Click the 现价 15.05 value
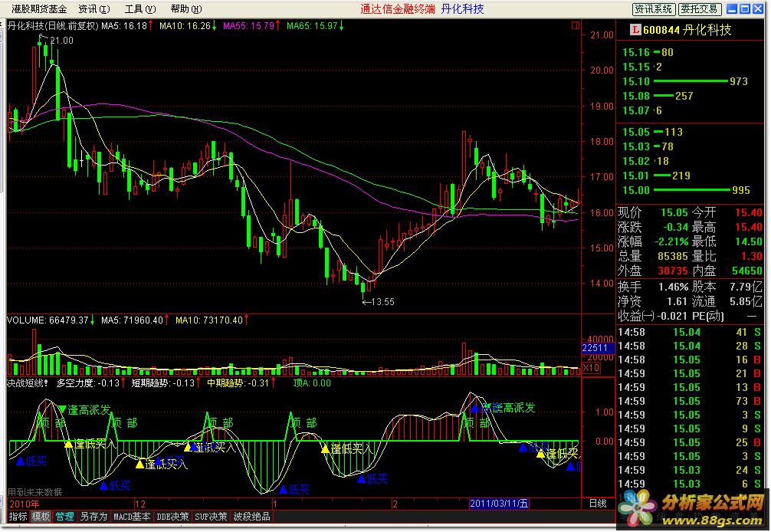Viewport: 771px width, 532px height. pyautogui.click(x=674, y=213)
